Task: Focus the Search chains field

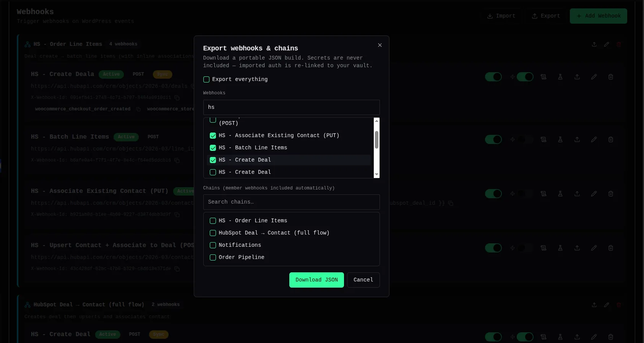Action: [x=291, y=202]
